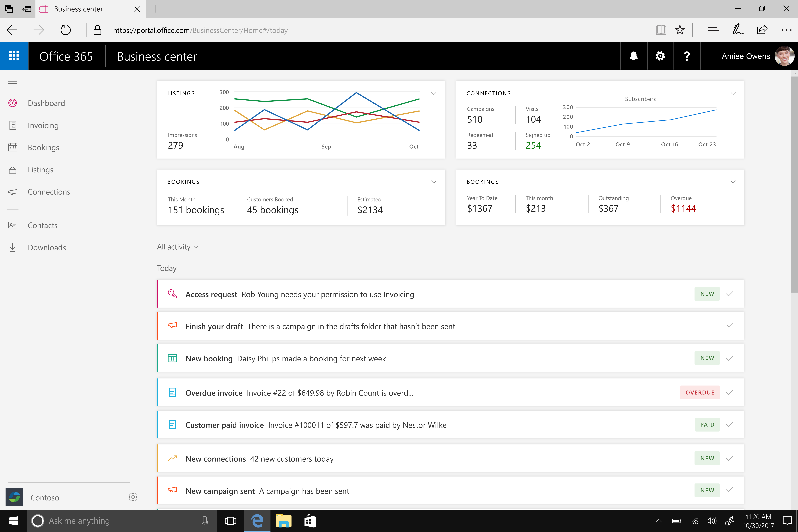Screen dimensions: 798x532
Task: Mark Overdue invoice item as complete
Action: [730, 393]
